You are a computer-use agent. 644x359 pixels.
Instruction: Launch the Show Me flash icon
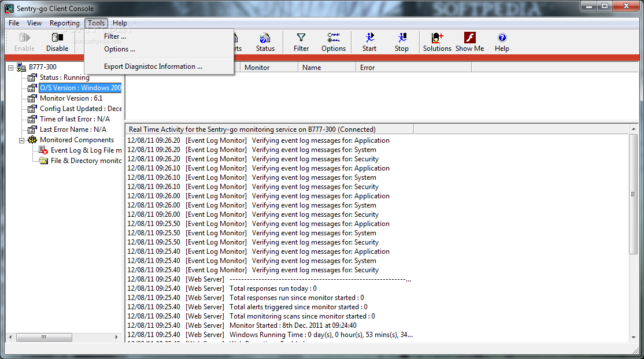pos(469,38)
